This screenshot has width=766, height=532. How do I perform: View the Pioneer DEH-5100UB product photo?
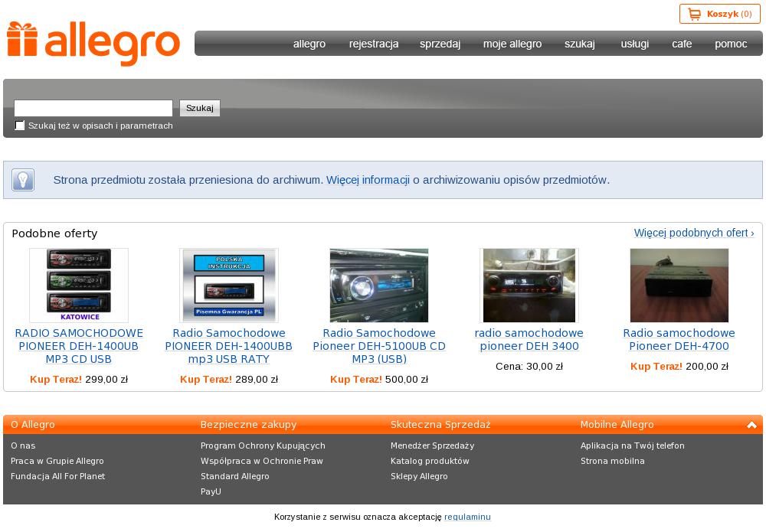coord(379,286)
